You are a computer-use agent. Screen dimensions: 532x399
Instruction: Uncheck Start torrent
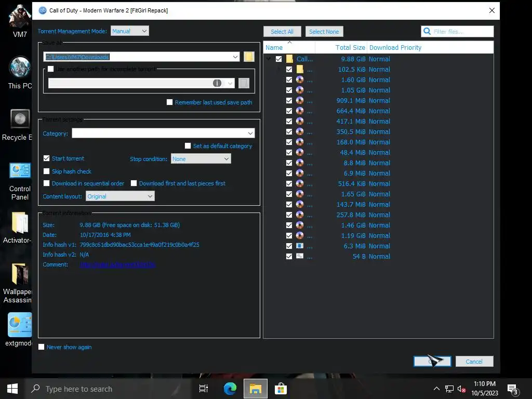[46, 158]
